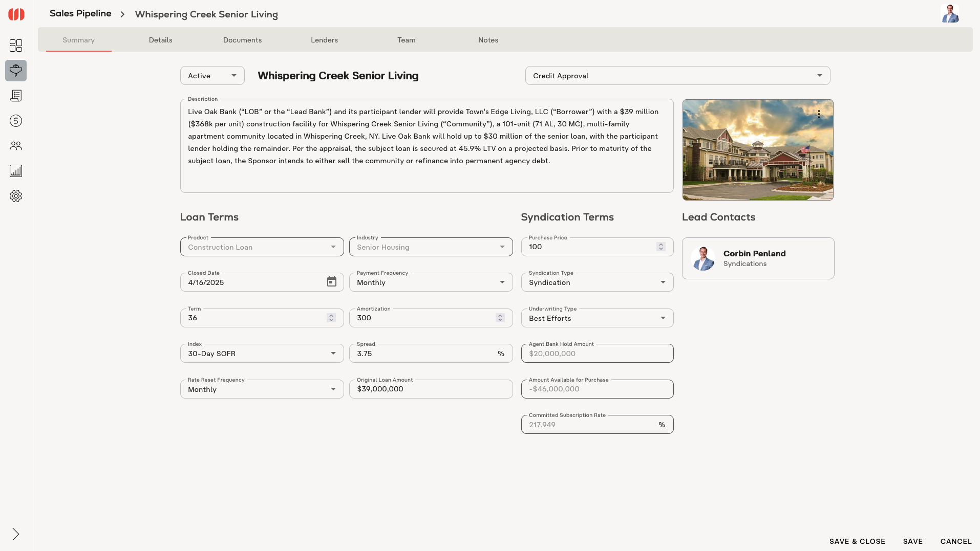The height and width of the screenshot is (551, 980).
Task: Expand the sidebar with the arrow icon
Action: [16, 534]
